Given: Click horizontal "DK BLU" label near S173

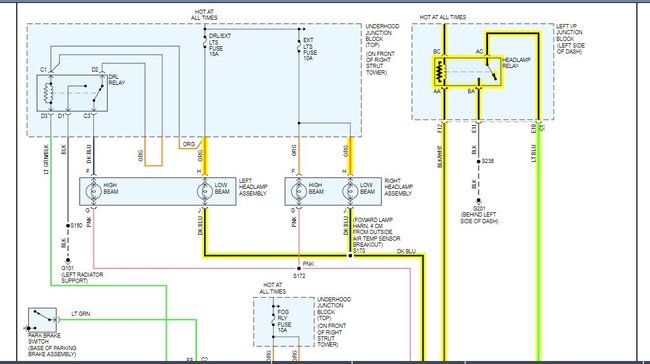Looking at the screenshot, I should 406,251.
